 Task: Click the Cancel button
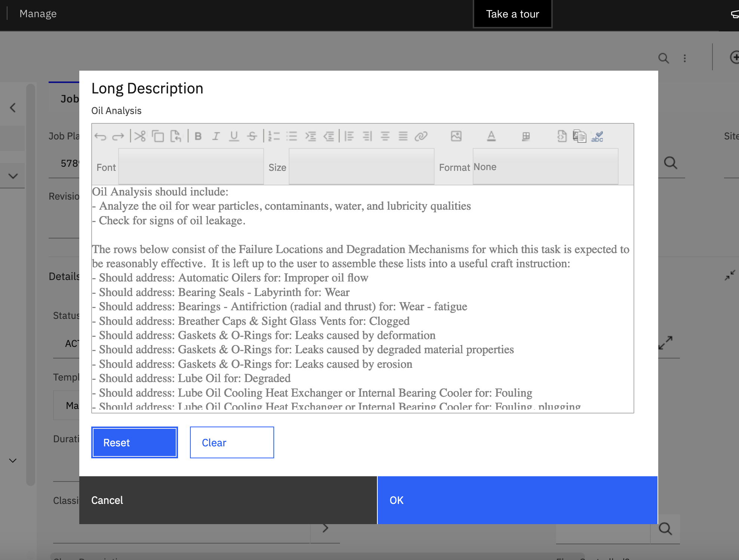pos(107,500)
